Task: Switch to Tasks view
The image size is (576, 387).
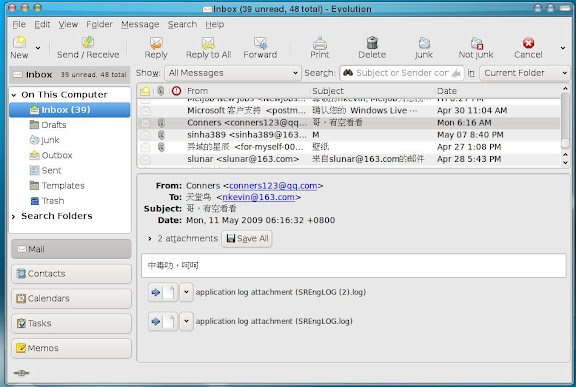Action: [71, 323]
